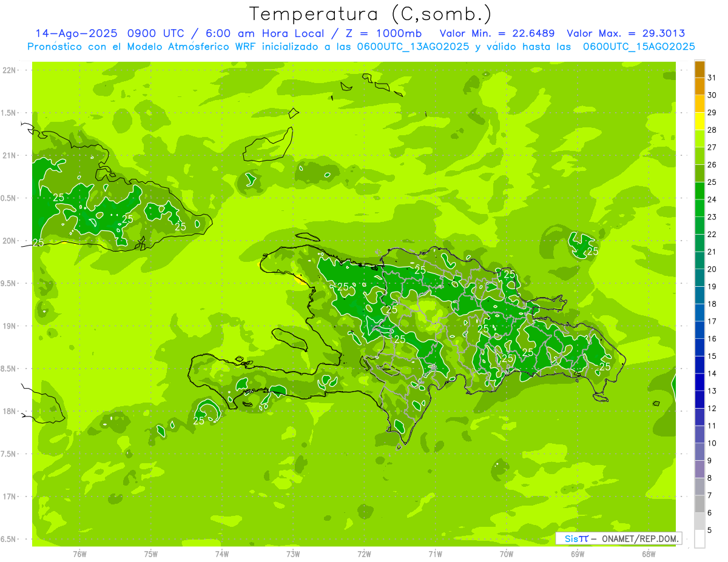This screenshot has height=562, width=728.
Task: Click the '27' label on the color legend
Action: click(x=712, y=147)
